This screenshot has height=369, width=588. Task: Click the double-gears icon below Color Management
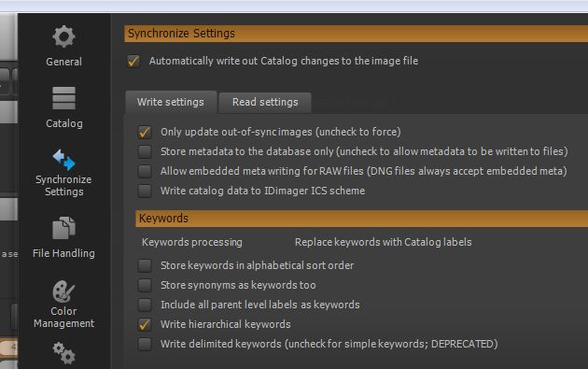(63, 353)
